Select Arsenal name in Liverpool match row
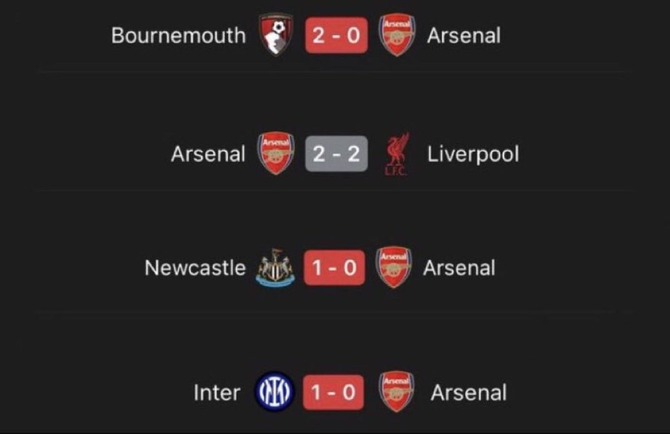The width and height of the screenshot is (670, 434). (x=208, y=154)
